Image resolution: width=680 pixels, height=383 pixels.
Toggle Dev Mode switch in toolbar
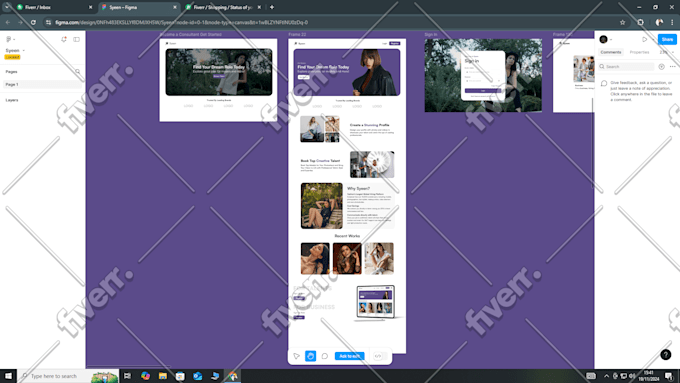[379, 356]
